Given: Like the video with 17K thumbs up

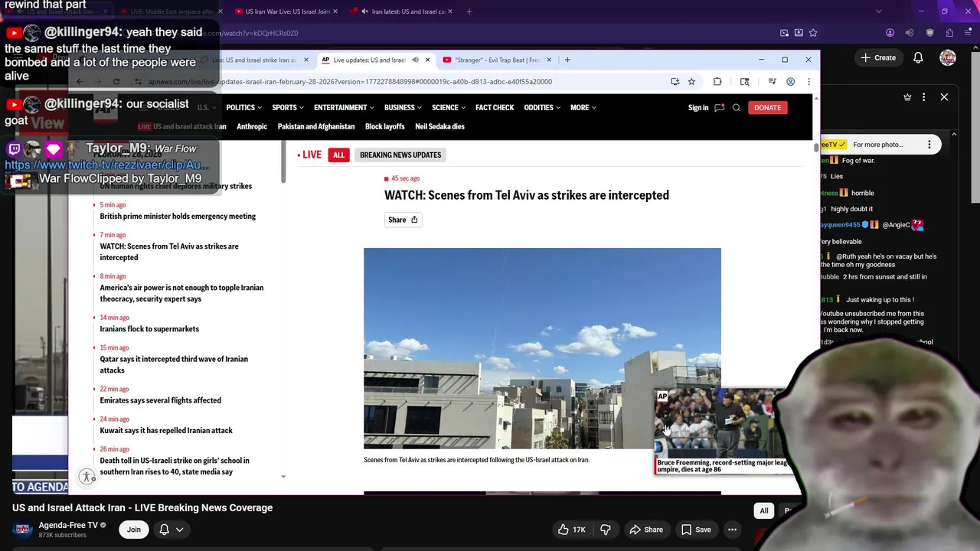Looking at the screenshot, I should click(x=571, y=530).
